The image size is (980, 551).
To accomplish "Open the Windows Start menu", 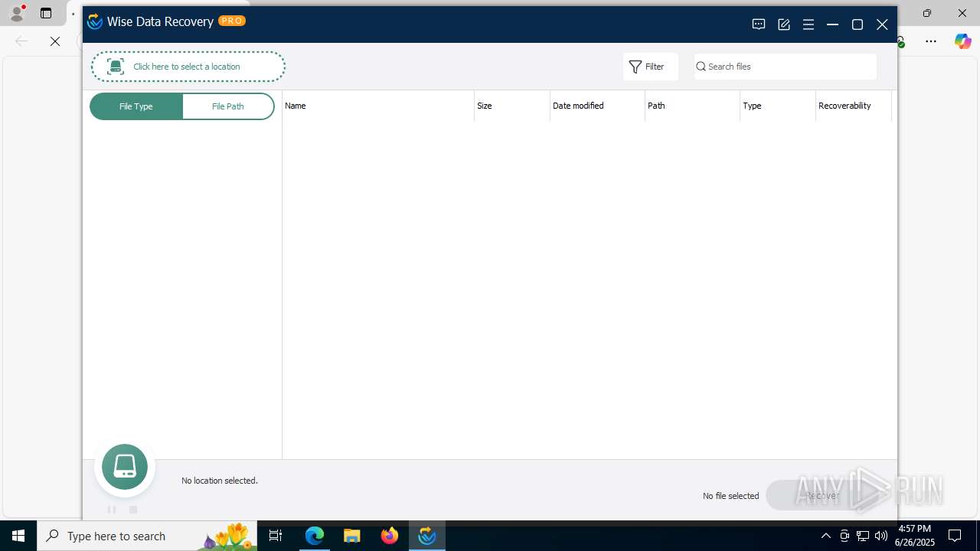I will (18, 536).
